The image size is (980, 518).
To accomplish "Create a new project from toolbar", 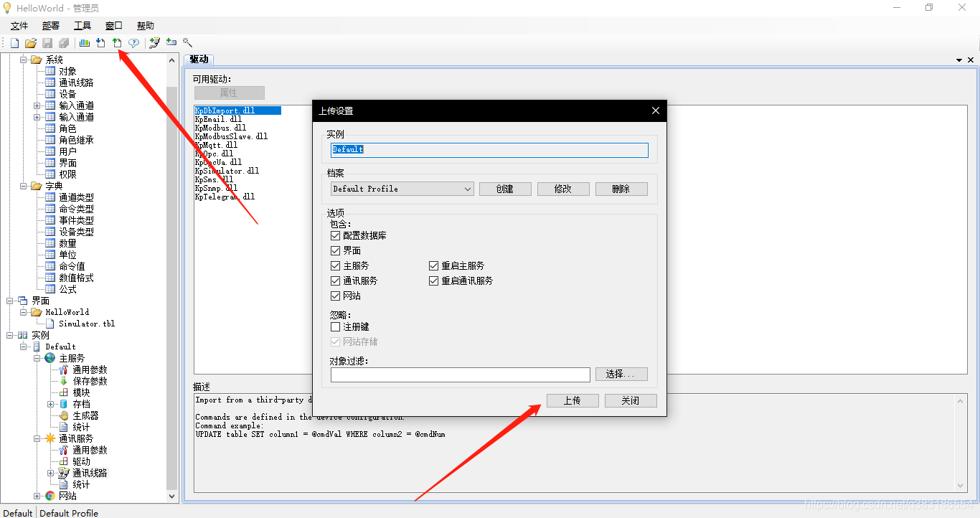I will click(x=14, y=43).
